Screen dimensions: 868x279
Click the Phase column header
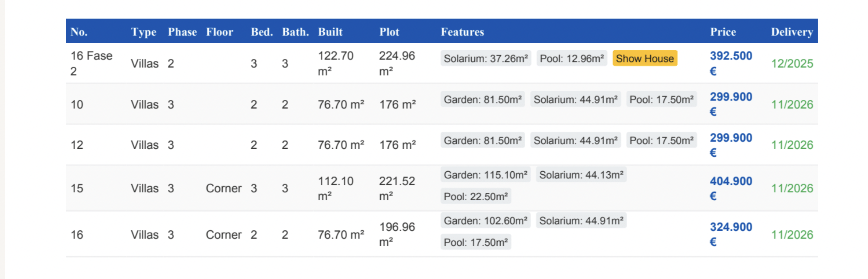click(x=182, y=32)
